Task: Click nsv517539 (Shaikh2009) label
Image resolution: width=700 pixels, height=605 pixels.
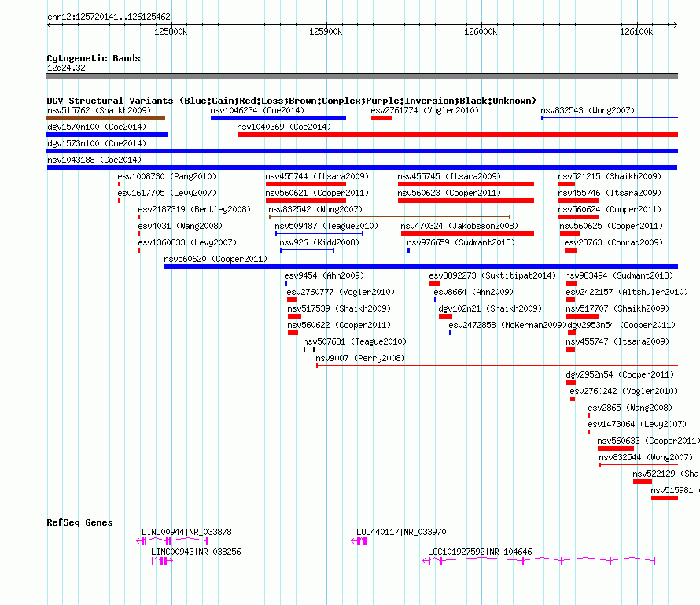Action: [x=339, y=308]
